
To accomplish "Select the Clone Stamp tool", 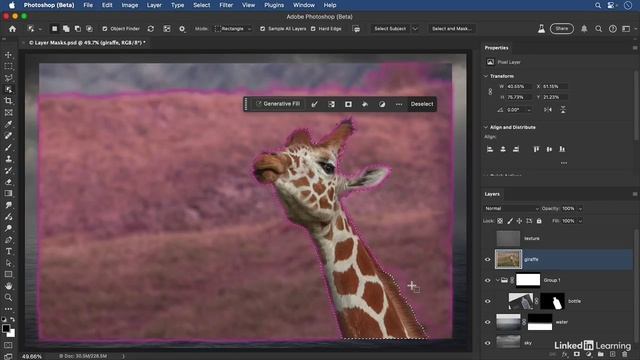I will pyautogui.click(x=8, y=159).
